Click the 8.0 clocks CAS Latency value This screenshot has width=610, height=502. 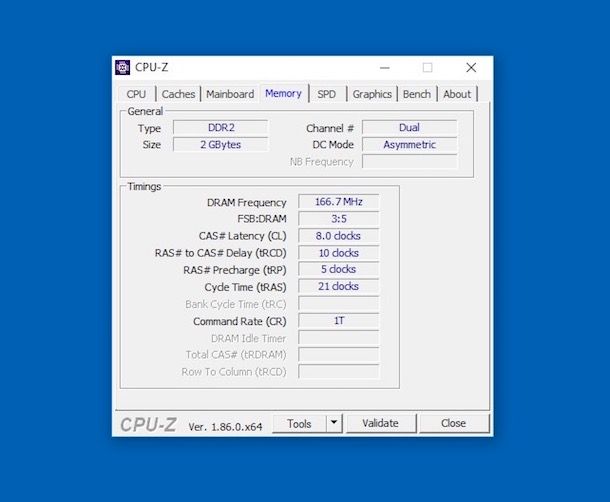pos(339,236)
